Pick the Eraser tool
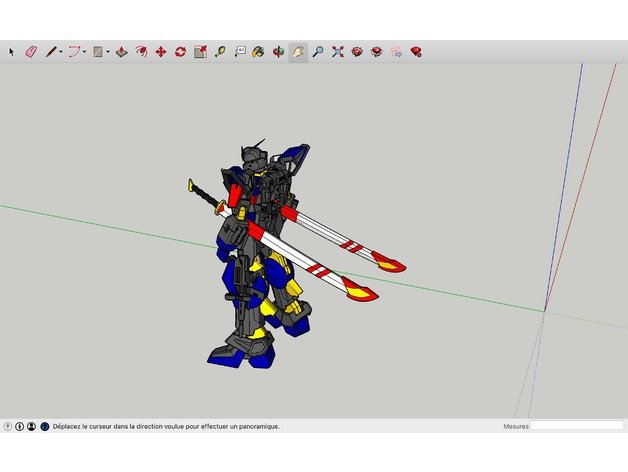Screen dimensions: 628x472 point(29,51)
